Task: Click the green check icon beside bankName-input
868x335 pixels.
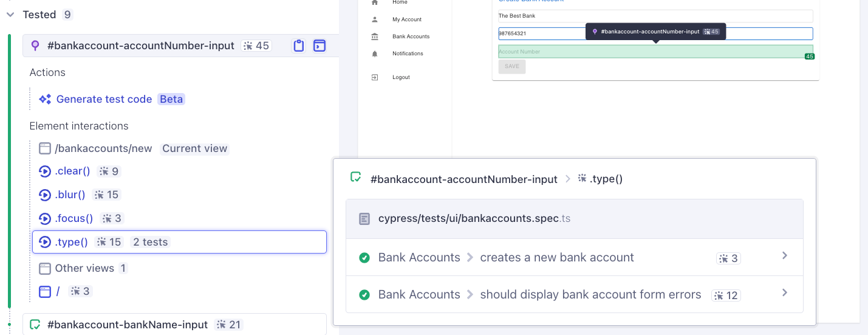Action: click(x=35, y=325)
